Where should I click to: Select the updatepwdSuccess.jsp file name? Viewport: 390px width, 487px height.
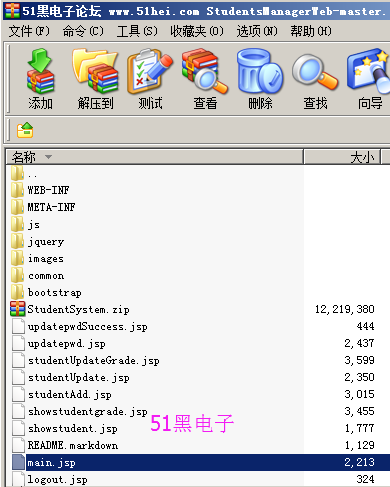point(88,327)
